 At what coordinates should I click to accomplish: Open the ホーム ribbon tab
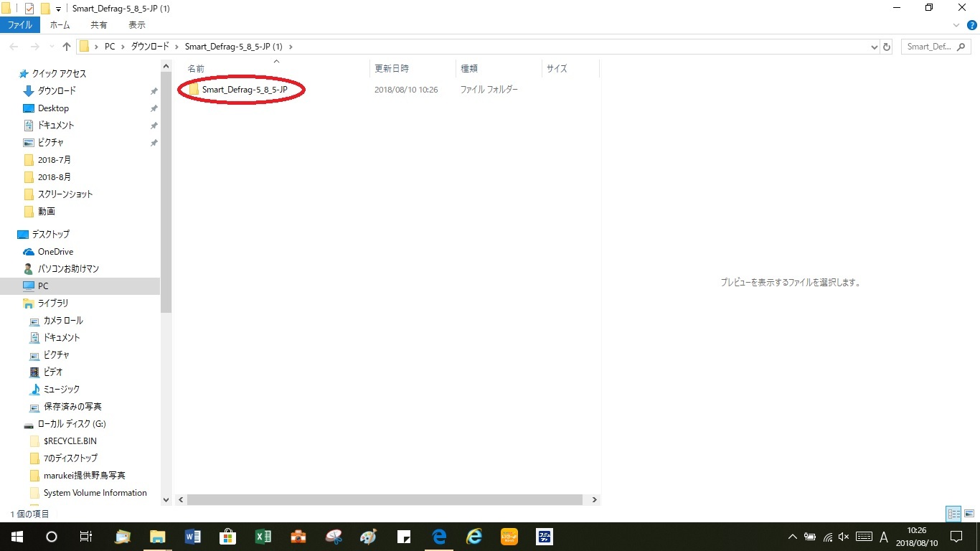60,25
